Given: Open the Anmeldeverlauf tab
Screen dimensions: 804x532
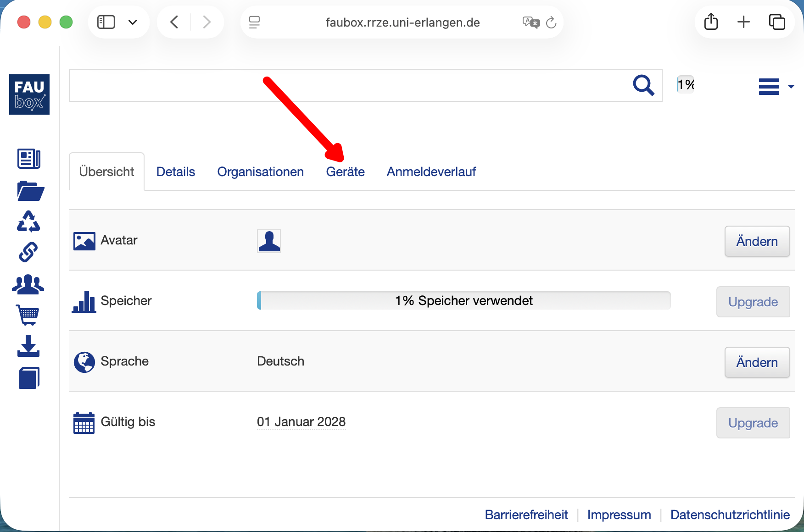Looking at the screenshot, I should (x=431, y=172).
